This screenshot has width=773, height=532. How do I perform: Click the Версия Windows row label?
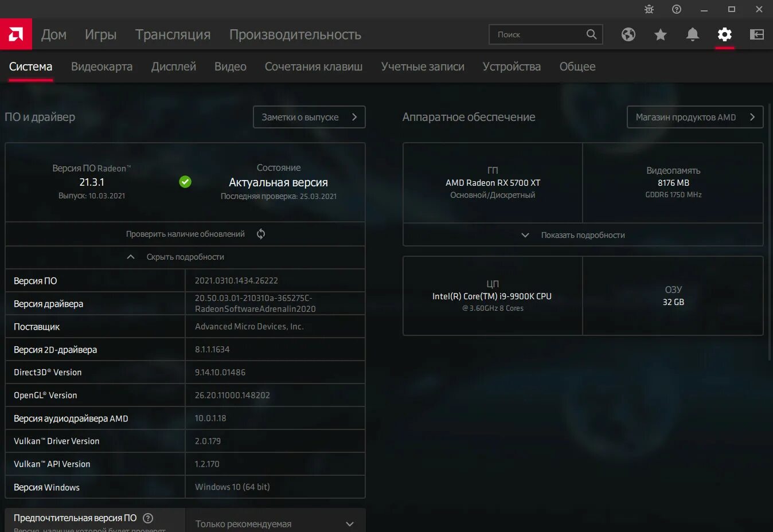[46, 487]
